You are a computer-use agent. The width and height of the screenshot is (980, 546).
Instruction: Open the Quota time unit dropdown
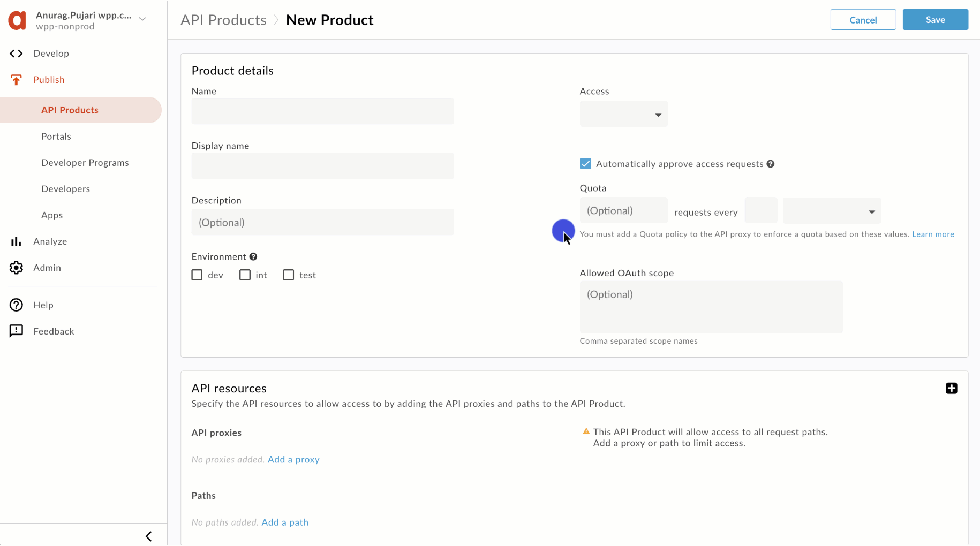[832, 211]
